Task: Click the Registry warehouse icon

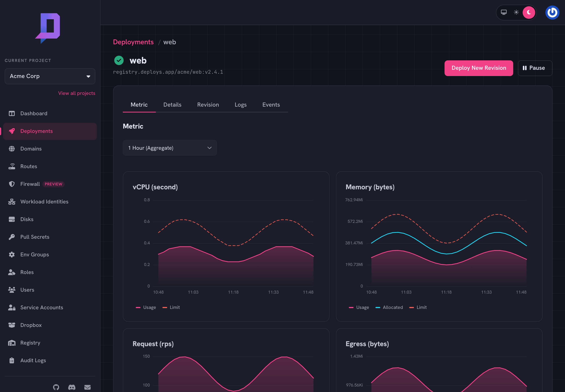Action: click(12, 343)
